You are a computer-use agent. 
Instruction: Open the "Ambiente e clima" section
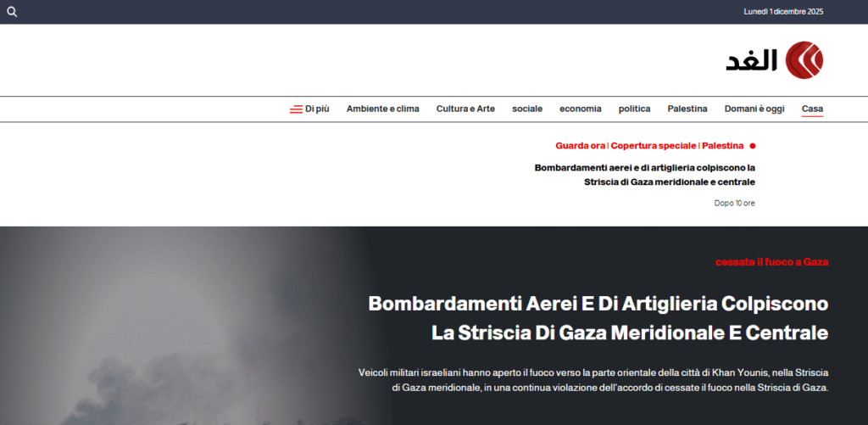pyautogui.click(x=382, y=109)
